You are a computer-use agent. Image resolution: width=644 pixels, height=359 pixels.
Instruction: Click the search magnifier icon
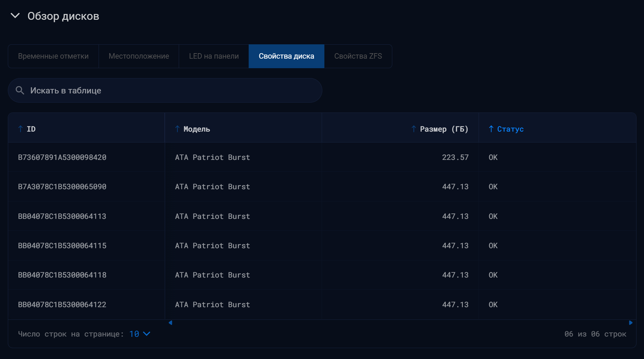click(x=20, y=90)
